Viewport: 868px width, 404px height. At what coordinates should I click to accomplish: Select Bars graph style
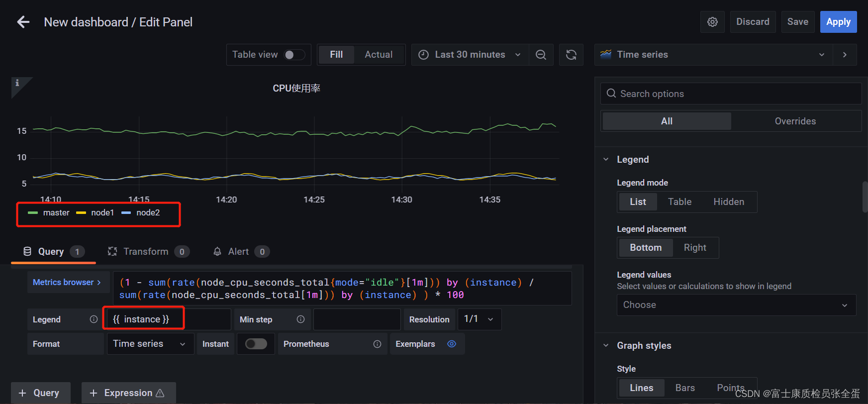tap(685, 388)
